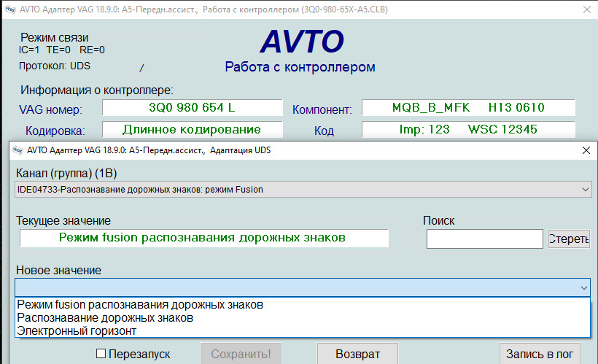This screenshot has width=598, height=364.
Task: Click the Текущее значение field
Action: point(204,238)
